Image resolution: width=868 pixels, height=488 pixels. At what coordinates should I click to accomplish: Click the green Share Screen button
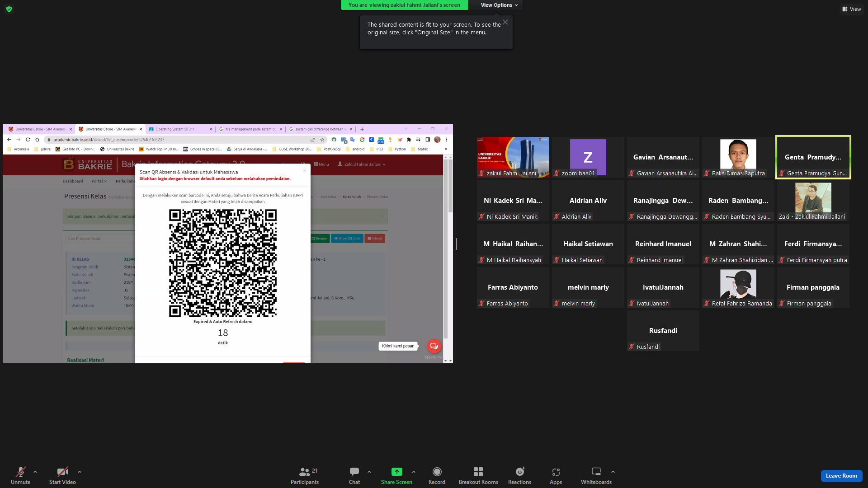click(396, 475)
